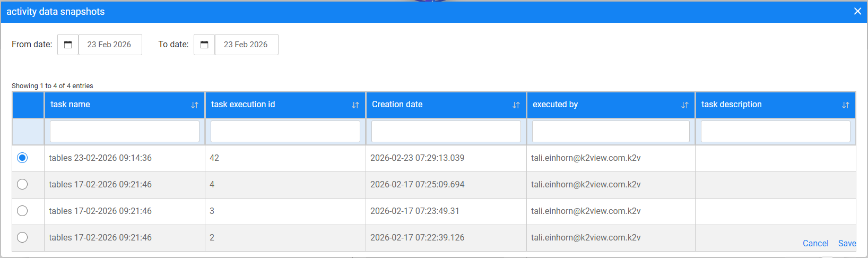Screen dimensions: 868x258
Task: Click the To date field showing 23 Feb 2026
Action: pyautogui.click(x=246, y=45)
